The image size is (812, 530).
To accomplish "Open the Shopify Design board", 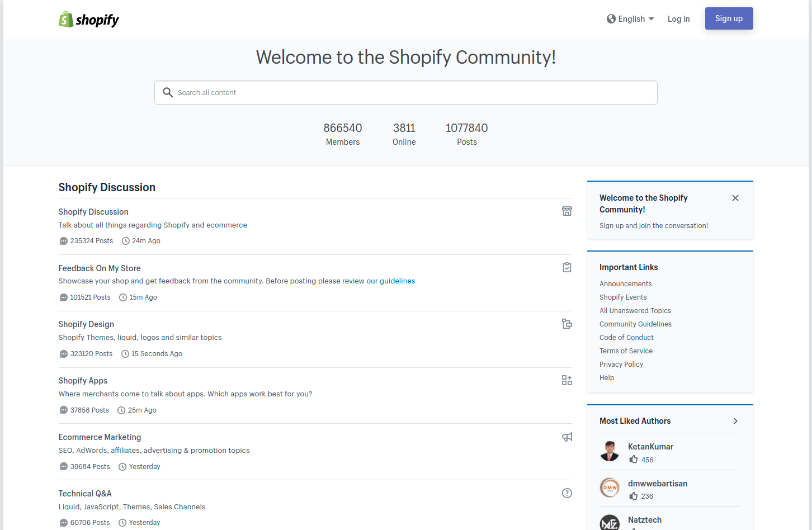I will point(86,324).
